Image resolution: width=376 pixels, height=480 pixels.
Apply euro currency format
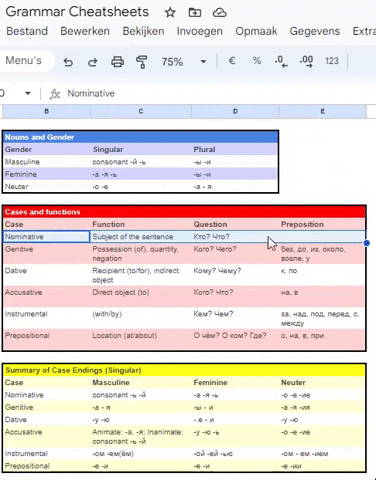[x=232, y=61]
